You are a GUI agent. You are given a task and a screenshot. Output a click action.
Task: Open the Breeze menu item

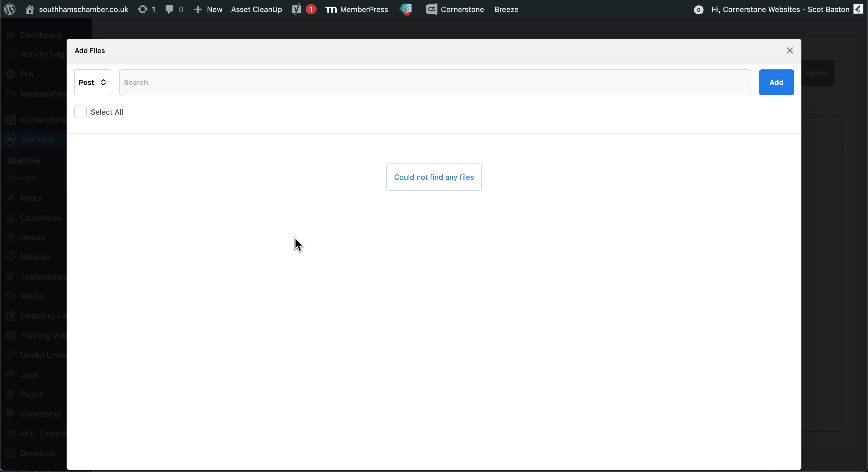click(506, 9)
